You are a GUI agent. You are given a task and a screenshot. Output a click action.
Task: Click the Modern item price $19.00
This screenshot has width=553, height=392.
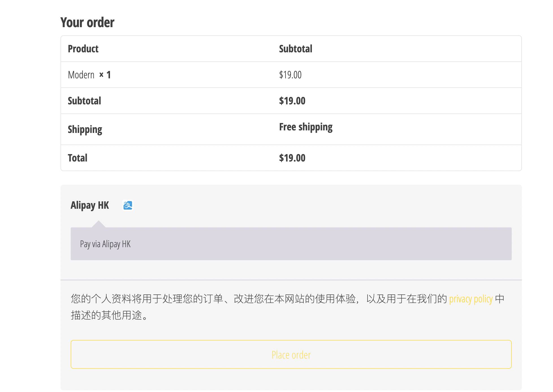(290, 75)
